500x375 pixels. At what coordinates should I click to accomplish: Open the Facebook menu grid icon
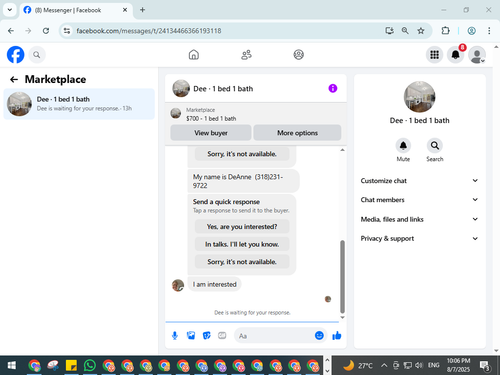click(x=434, y=55)
